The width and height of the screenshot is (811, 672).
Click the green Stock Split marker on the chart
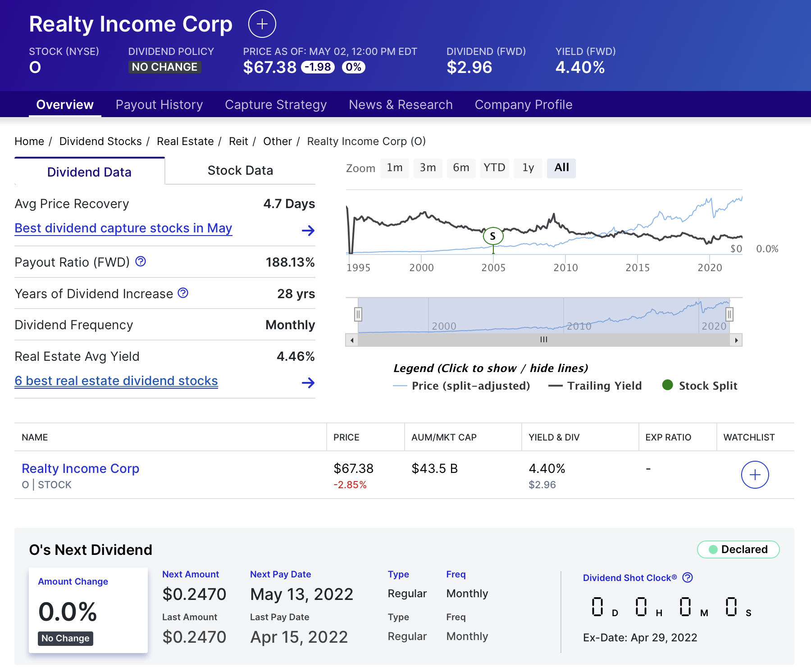[x=493, y=236]
